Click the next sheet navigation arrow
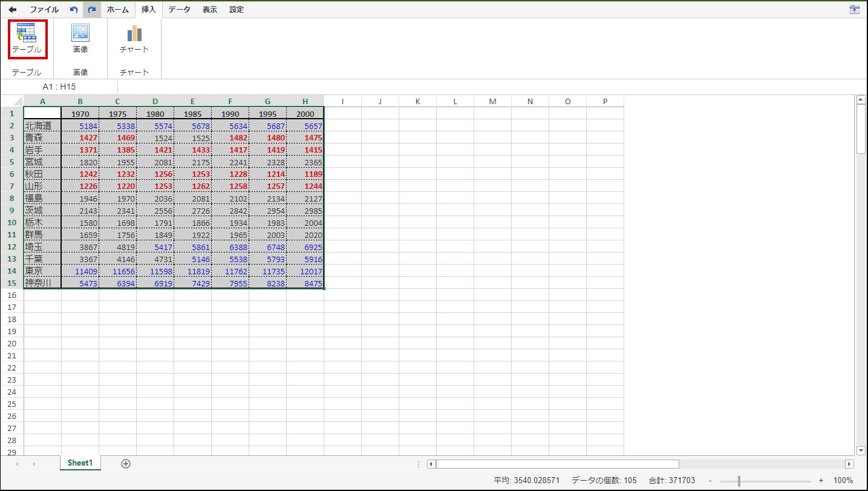868x491 pixels. [34, 464]
